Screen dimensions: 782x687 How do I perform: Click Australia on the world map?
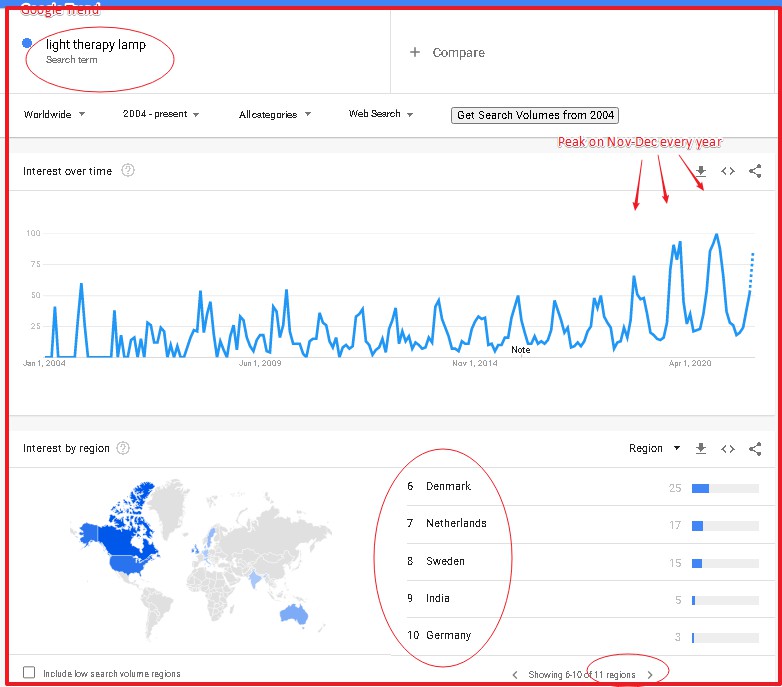point(294,614)
